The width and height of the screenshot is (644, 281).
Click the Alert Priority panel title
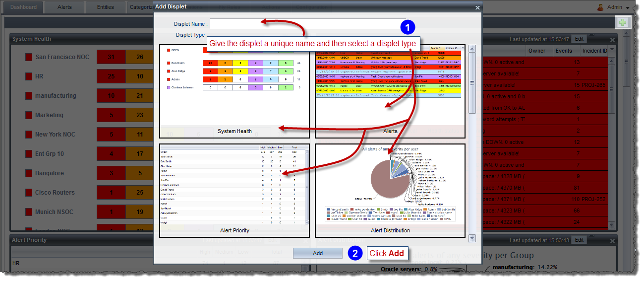30,240
